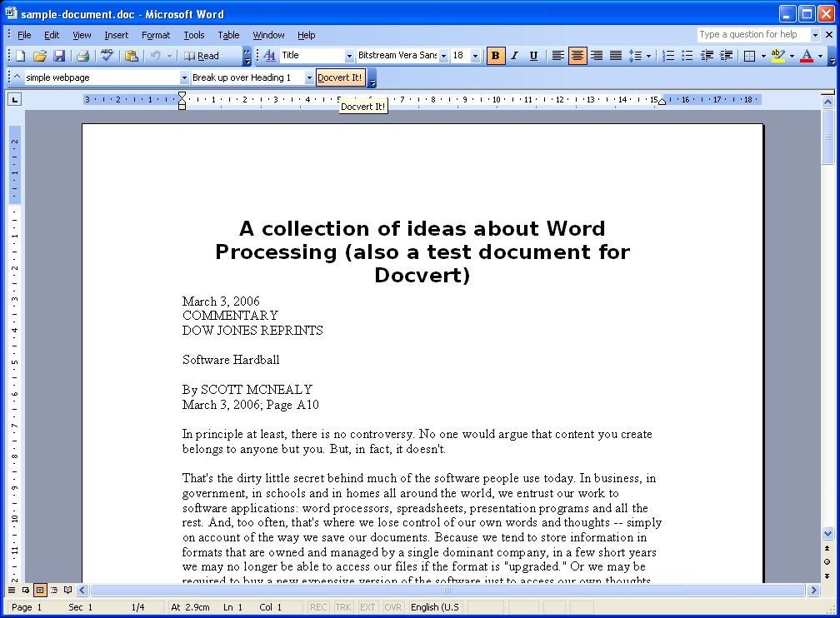The width and height of the screenshot is (840, 618).
Task: Apply yellow highlight color
Action: pos(777,56)
